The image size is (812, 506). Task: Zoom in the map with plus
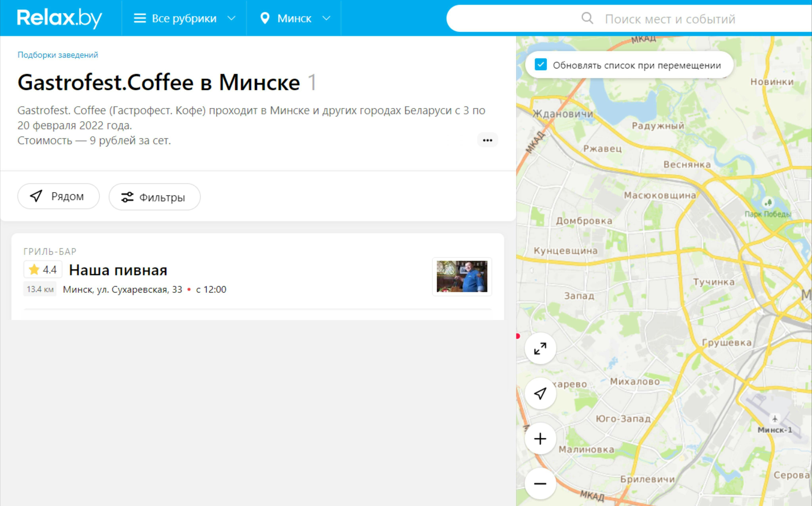point(540,439)
